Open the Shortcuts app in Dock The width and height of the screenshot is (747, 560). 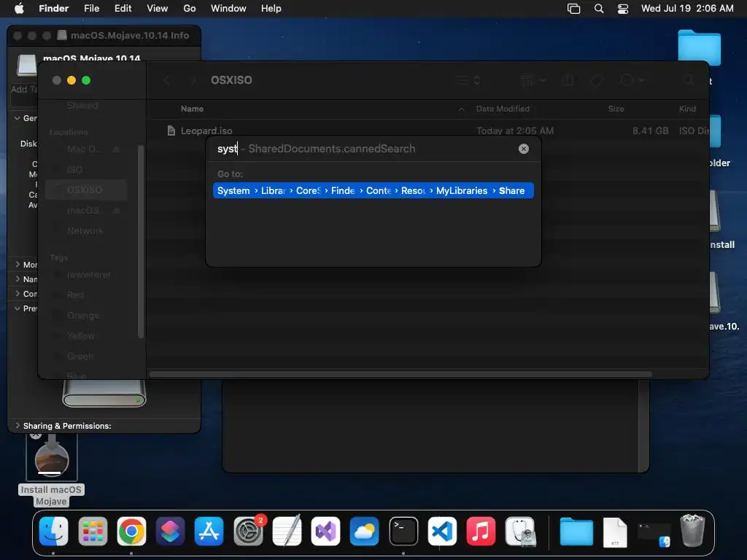(170, 531)
